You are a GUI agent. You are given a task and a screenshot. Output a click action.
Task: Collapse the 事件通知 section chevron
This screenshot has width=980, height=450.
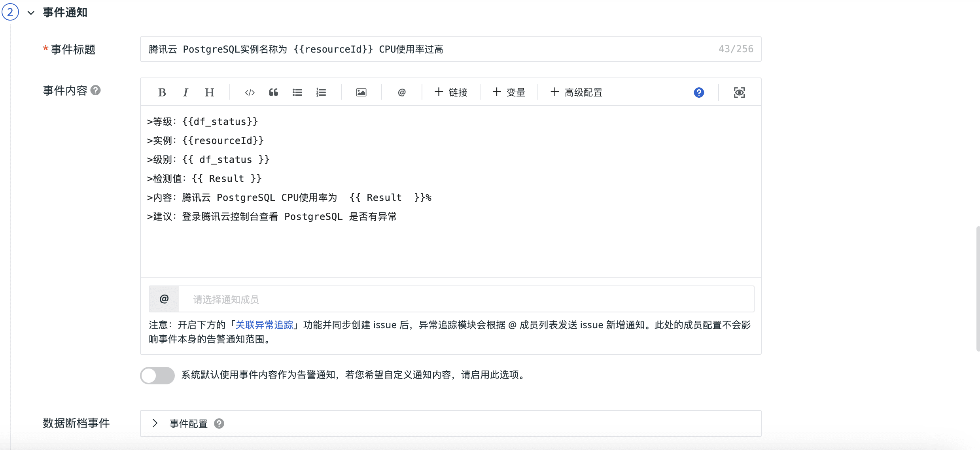31,13
